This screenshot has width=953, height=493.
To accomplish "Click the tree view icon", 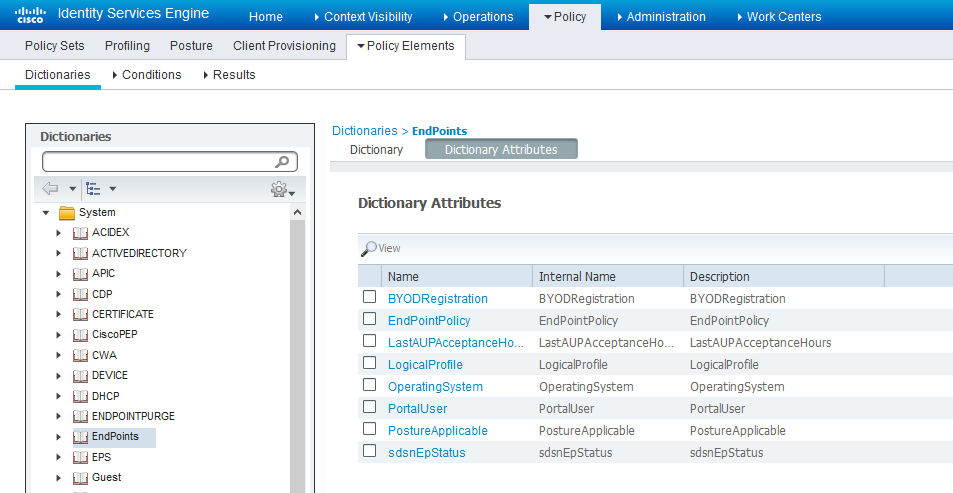I will pyautogui.click(x=94, y=188).
